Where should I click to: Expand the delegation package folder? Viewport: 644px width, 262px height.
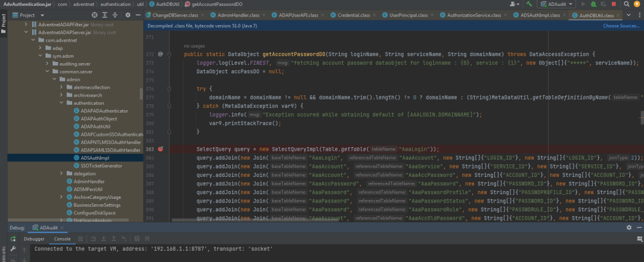tap(61, 173)
